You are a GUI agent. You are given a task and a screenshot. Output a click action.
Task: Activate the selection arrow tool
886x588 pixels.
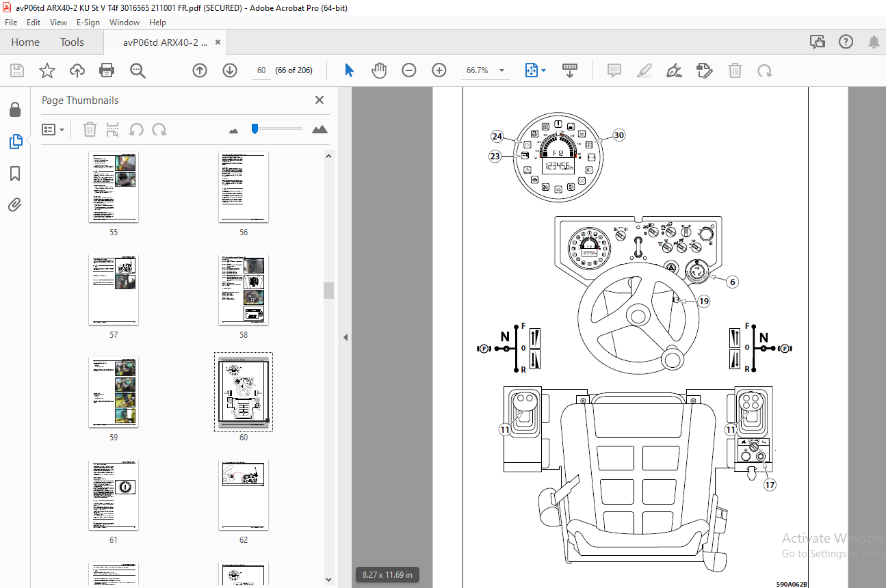349,70
